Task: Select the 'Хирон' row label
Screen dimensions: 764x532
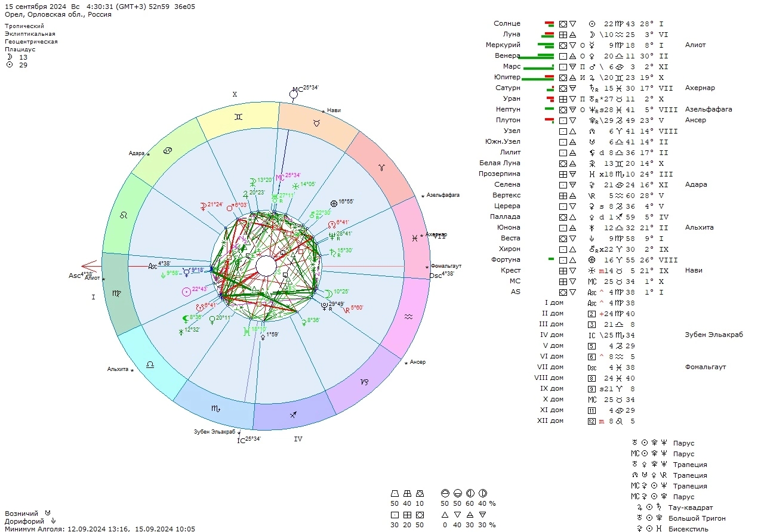Action: [x=509, y=249]
